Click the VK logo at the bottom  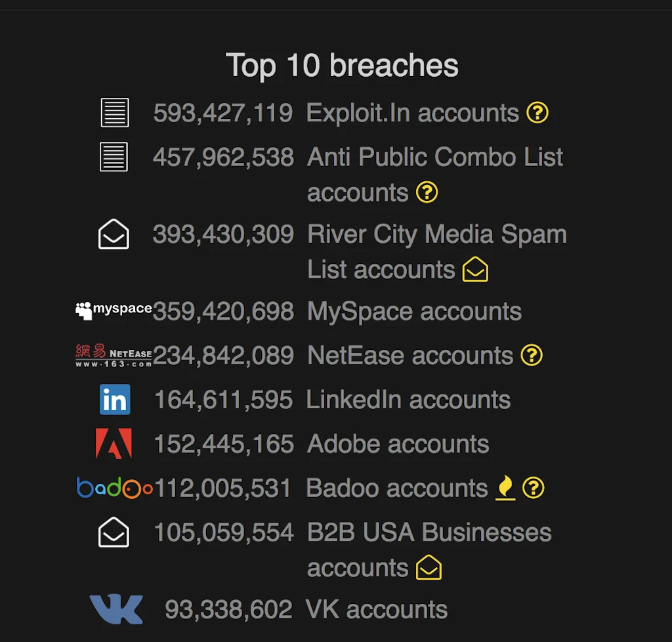tap(118, 608)
